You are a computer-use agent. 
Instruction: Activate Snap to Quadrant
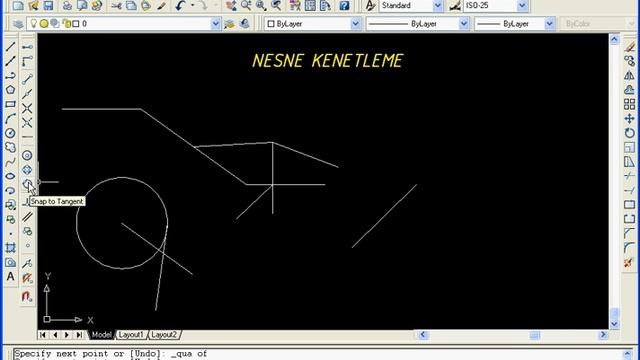(27, 170)
